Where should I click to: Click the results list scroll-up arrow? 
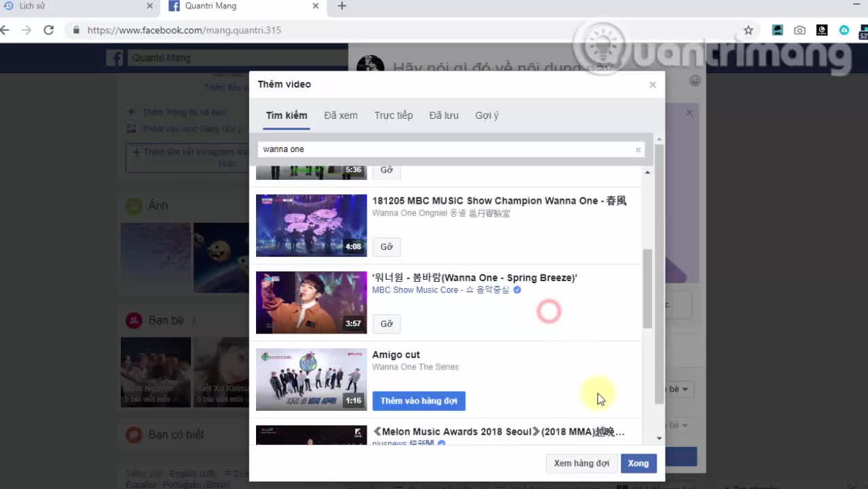(x=647, y=173)
